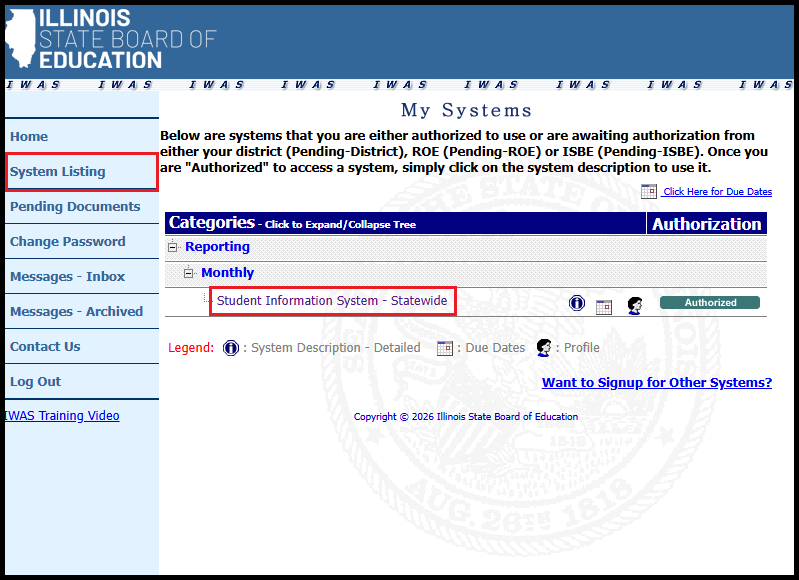Screen dimensions: 799x580
Task: Click the Illinois State Board of Education logo
Action: coord(110,39)
